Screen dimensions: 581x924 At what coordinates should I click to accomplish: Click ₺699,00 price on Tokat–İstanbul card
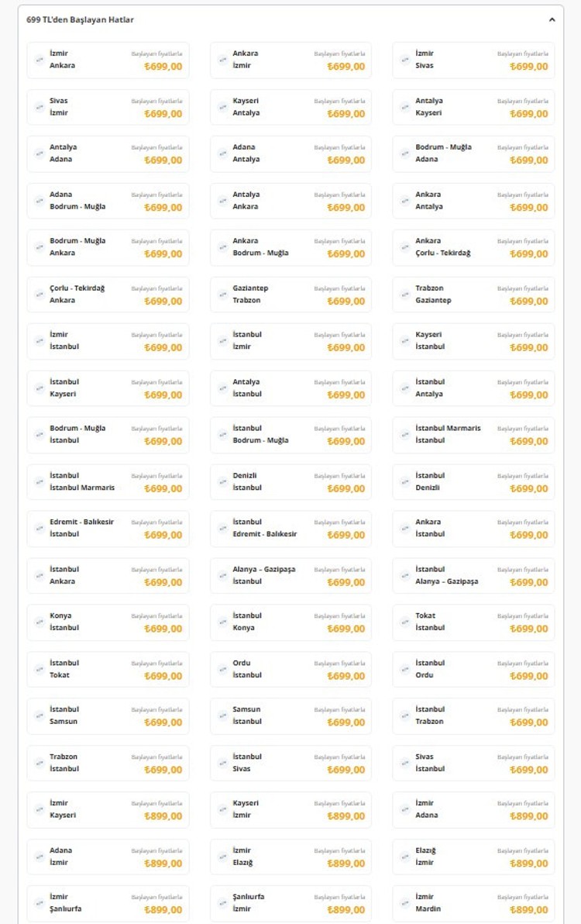coord(528,629)
